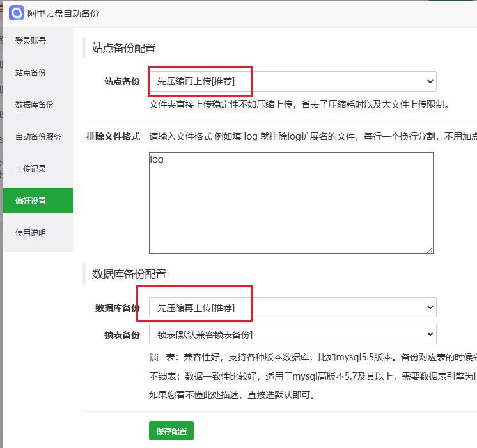Go to the 数据库备份 sidebar tab
The image size is (477, 448).
tap(35, 105)
